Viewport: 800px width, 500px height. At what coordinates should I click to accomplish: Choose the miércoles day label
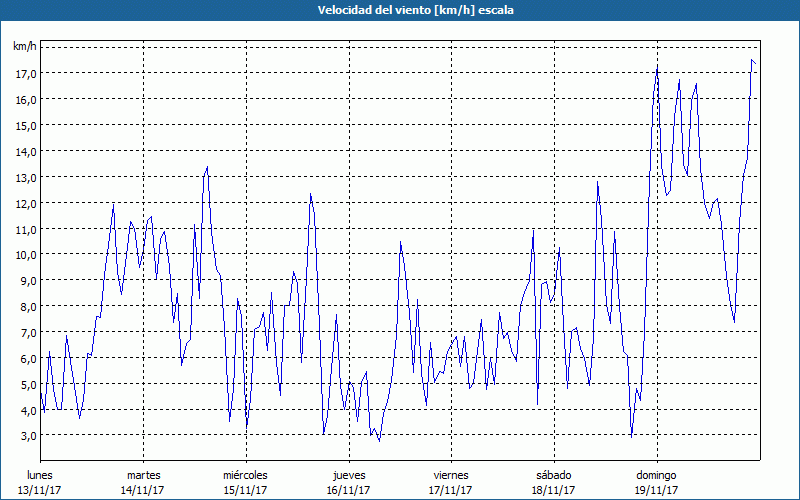[245, 474]
